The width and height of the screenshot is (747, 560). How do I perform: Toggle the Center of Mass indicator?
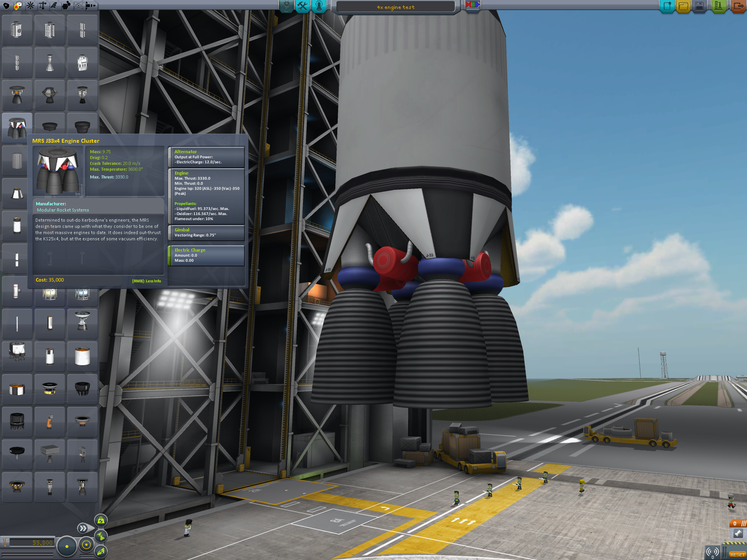101,520
